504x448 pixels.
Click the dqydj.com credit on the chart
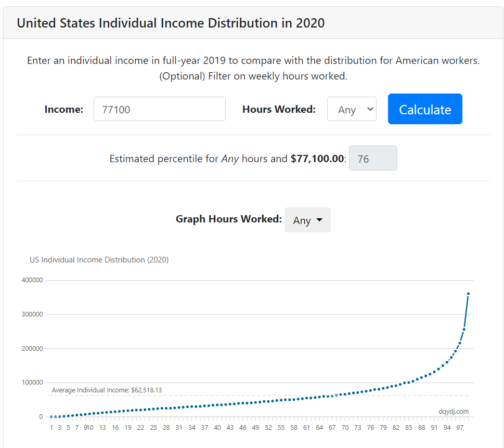(x=454, y=411)
